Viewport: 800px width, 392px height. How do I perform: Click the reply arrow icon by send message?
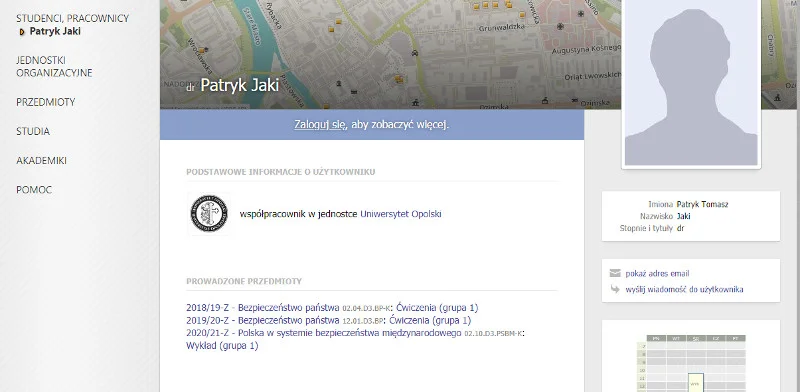pos(615,289)
